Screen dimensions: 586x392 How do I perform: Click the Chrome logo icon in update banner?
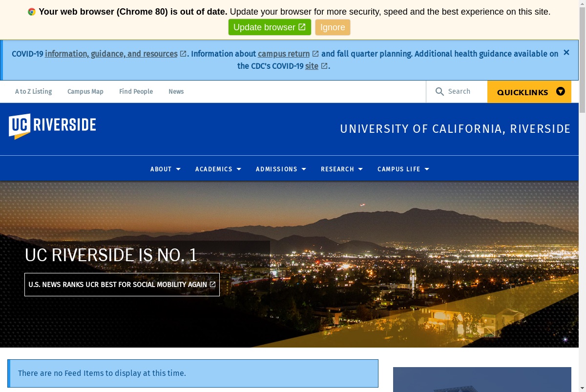[x=32, y=12]
